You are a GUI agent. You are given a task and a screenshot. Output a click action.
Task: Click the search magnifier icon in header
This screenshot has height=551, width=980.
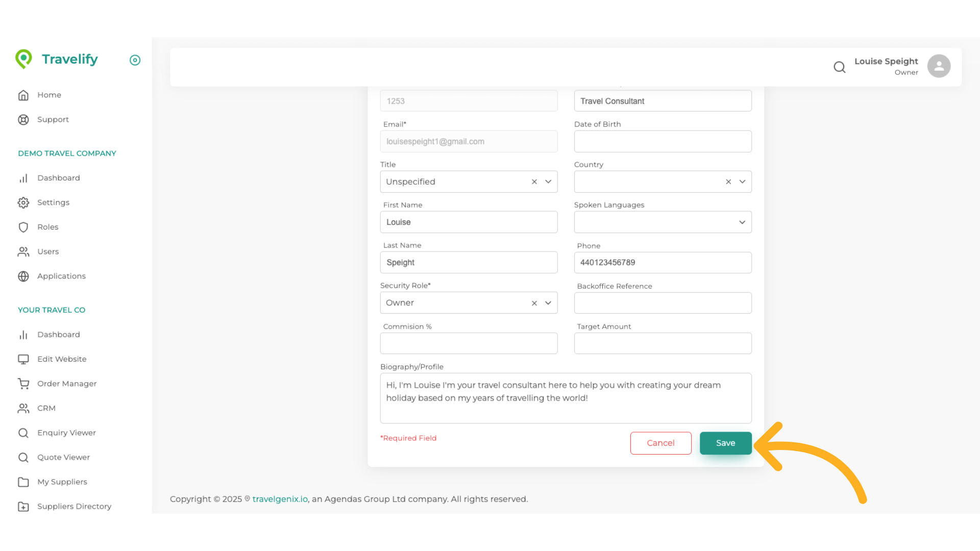[839, 67]
